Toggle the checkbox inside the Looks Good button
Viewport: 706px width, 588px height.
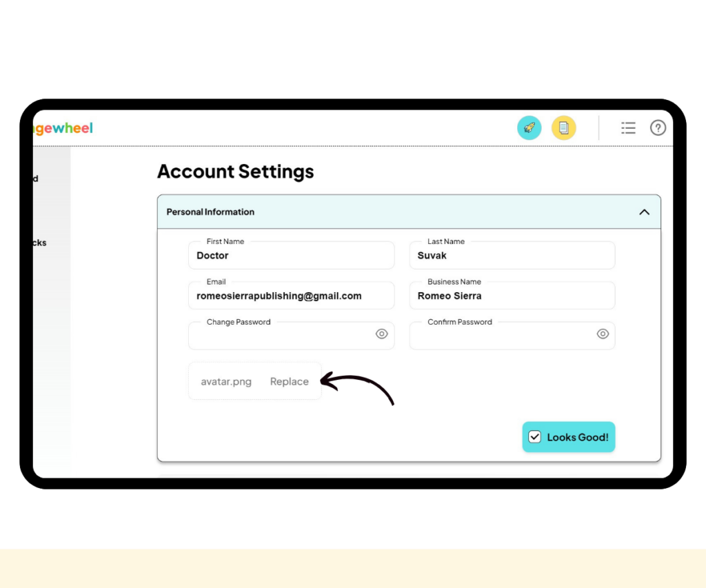pos(535,436)
